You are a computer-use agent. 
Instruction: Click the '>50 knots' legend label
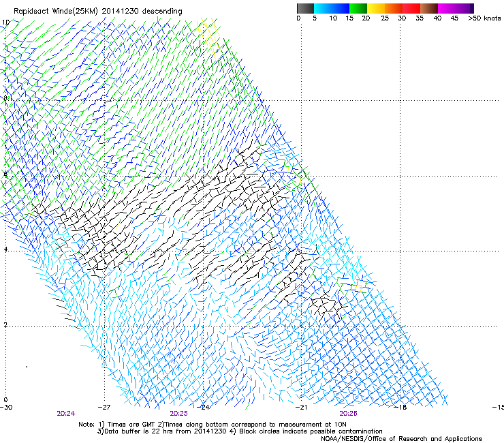[484, 18]
